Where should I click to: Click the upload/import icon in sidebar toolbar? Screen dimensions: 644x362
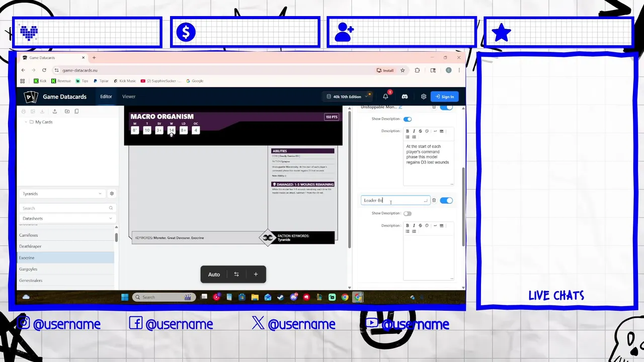pyautogui.click(x=54, y=111)
